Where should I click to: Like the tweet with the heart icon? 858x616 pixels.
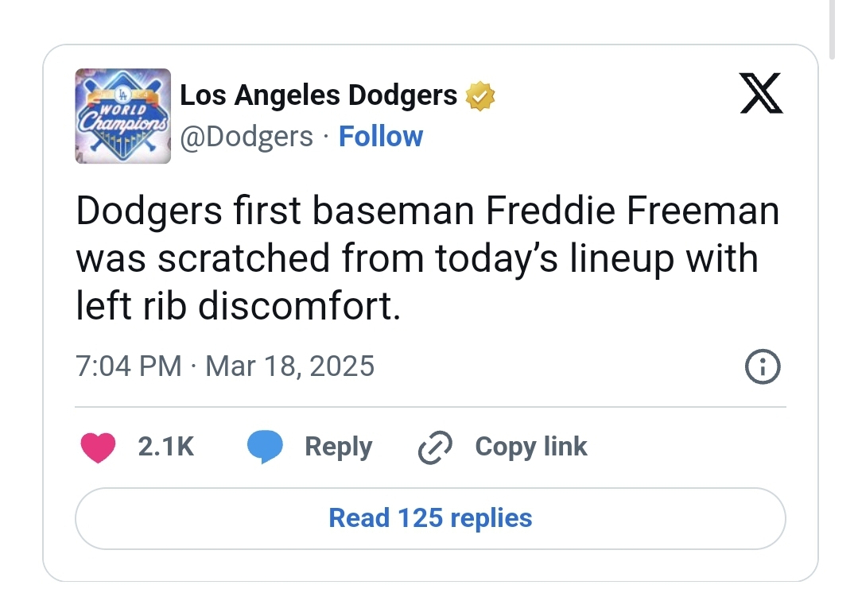click(99, 447)
